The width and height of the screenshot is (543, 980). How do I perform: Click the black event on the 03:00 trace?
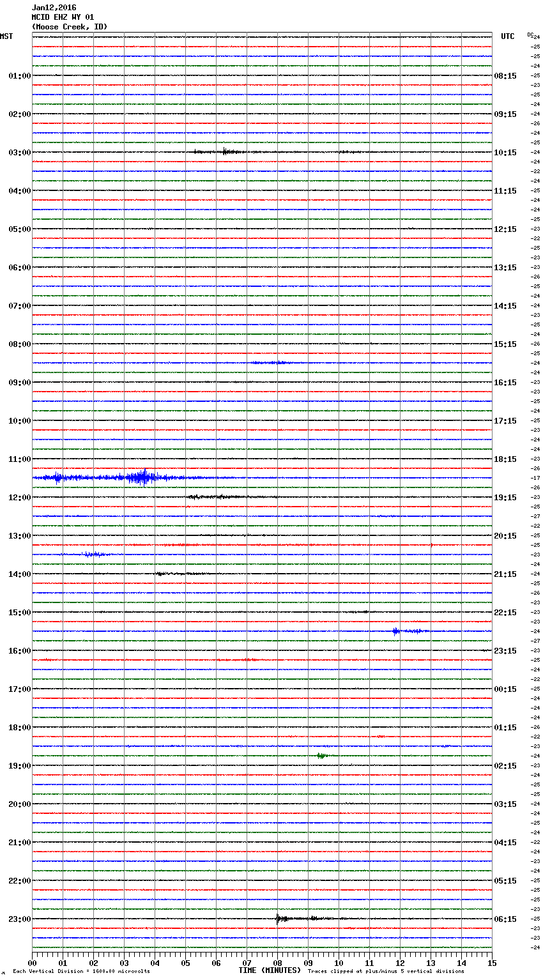pos(220,152)
